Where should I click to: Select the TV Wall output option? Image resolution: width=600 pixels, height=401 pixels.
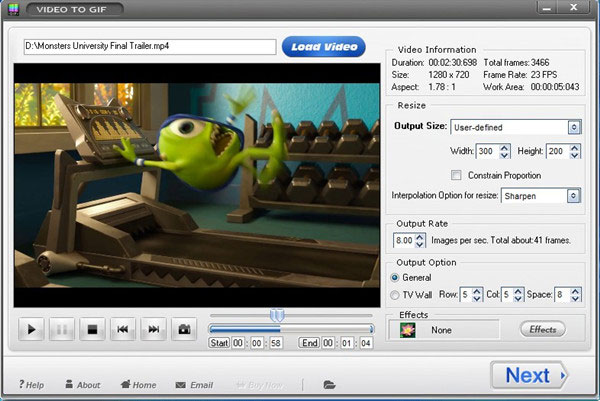tap(395, 295)
